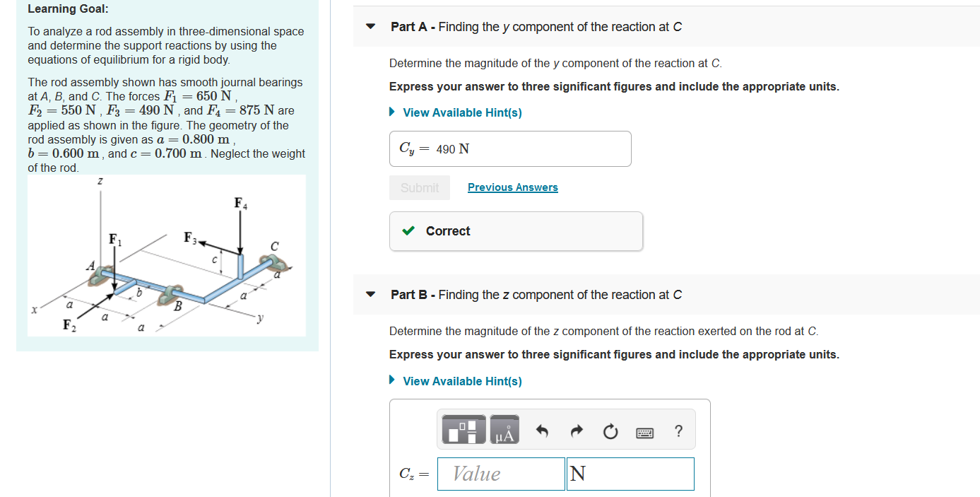Click the Submit button in Part A
The height and width of the screenshot is (497, 980).
tap(419, 187)
